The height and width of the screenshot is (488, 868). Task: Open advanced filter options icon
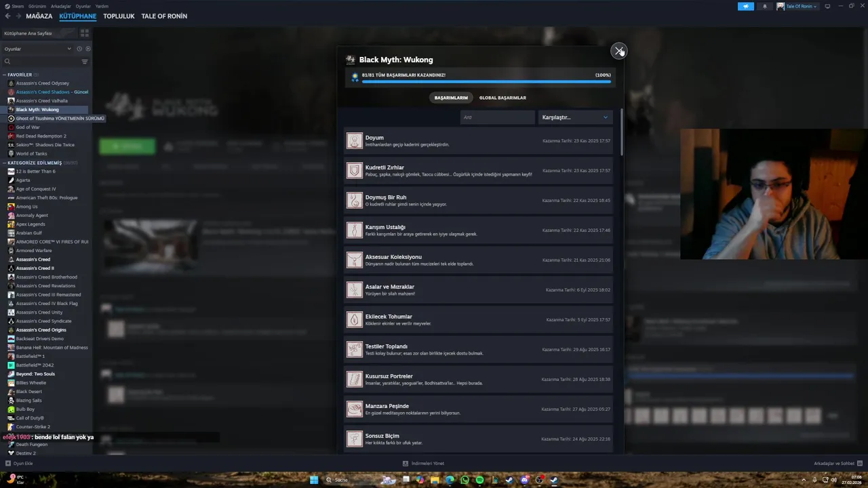85,62
